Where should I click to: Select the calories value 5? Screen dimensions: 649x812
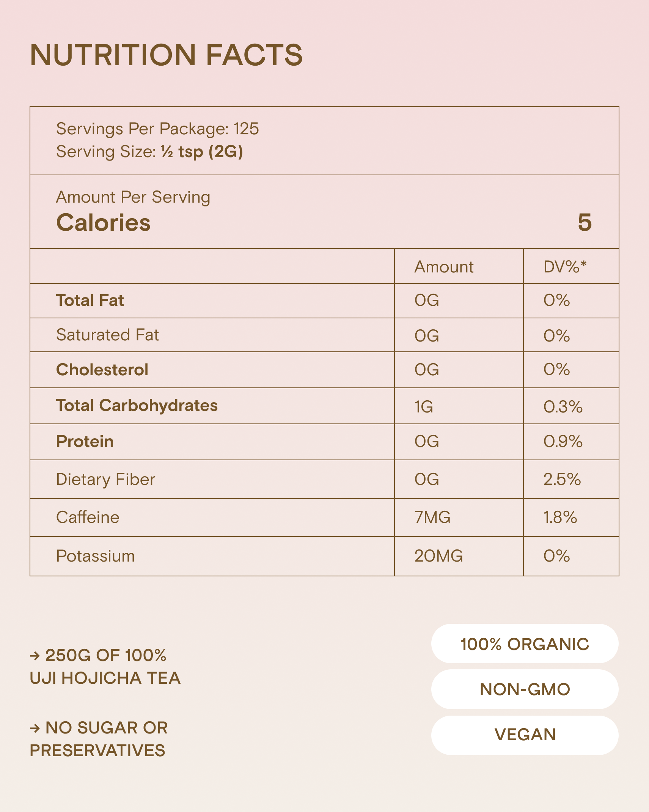click(x=584, y=222)
